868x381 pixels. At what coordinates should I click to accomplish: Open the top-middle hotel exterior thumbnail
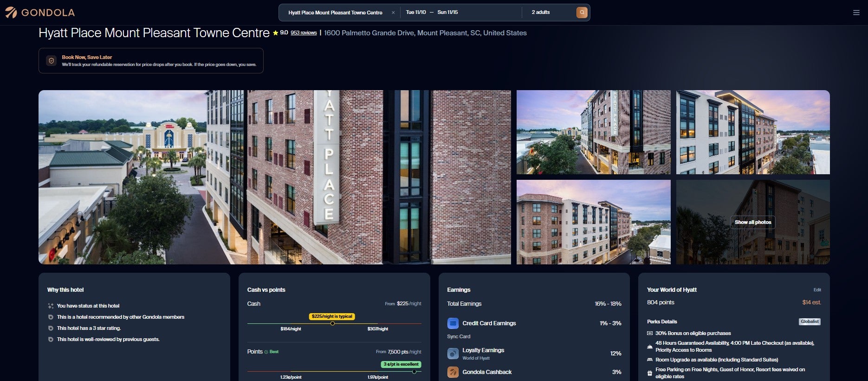594,132
